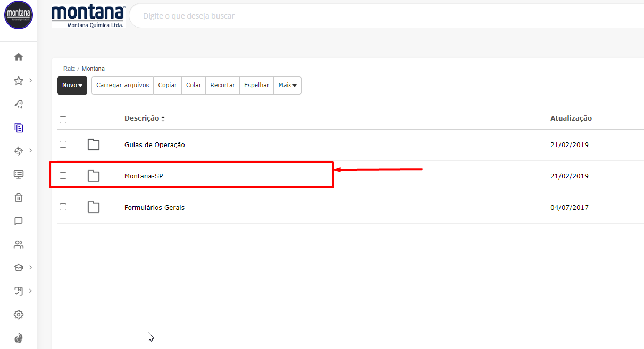Click the search field to search
The width and height of the screenshot is (644, 349).
pyautogui.click(x=372, y=16)
